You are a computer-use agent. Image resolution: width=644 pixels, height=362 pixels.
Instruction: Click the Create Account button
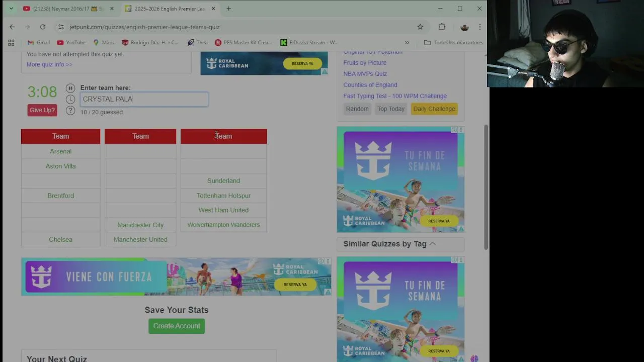177,326
